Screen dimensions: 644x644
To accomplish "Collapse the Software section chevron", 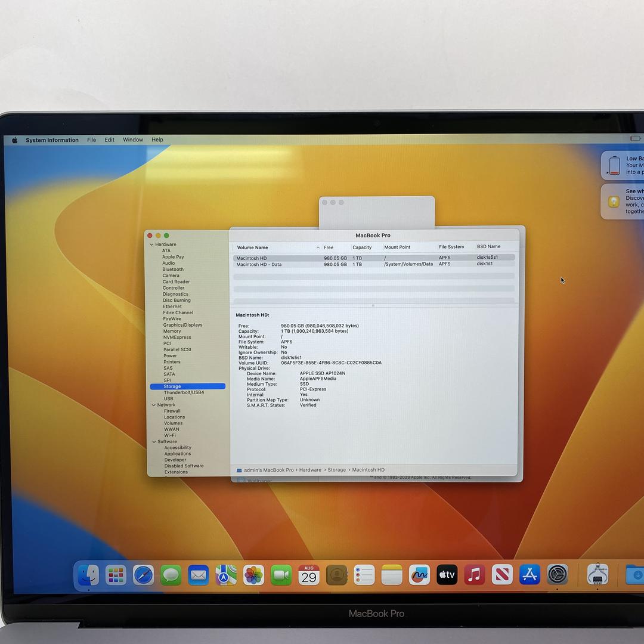I will [x=154, y=442].
